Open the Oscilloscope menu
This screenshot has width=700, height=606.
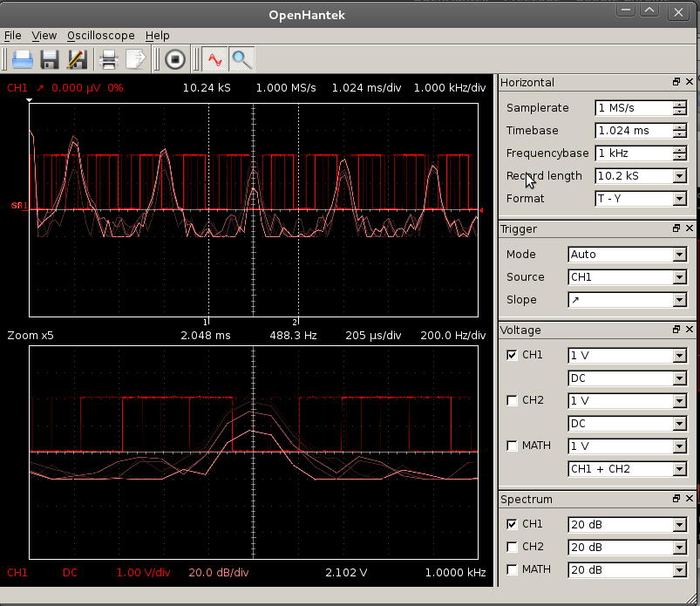tap(100, 36)
